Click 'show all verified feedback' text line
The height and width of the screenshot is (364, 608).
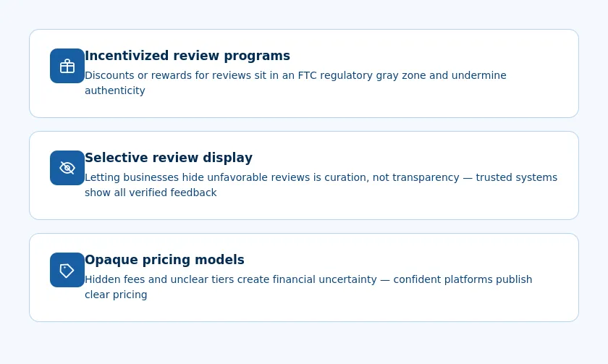click(151, 192)
